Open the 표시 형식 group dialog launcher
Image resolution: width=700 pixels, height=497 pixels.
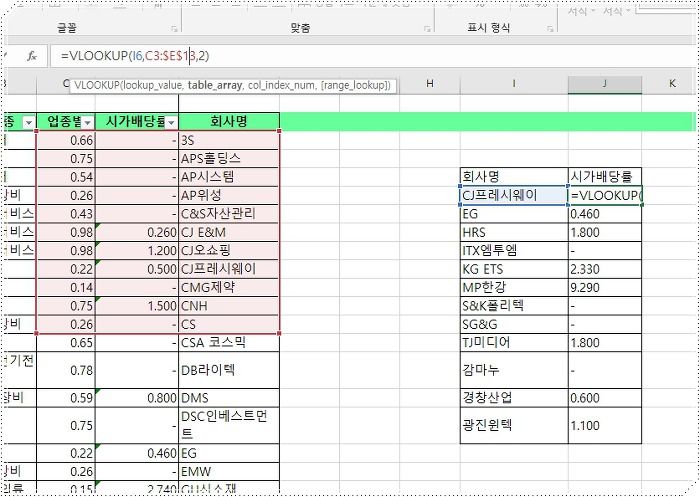coord(550,29)
